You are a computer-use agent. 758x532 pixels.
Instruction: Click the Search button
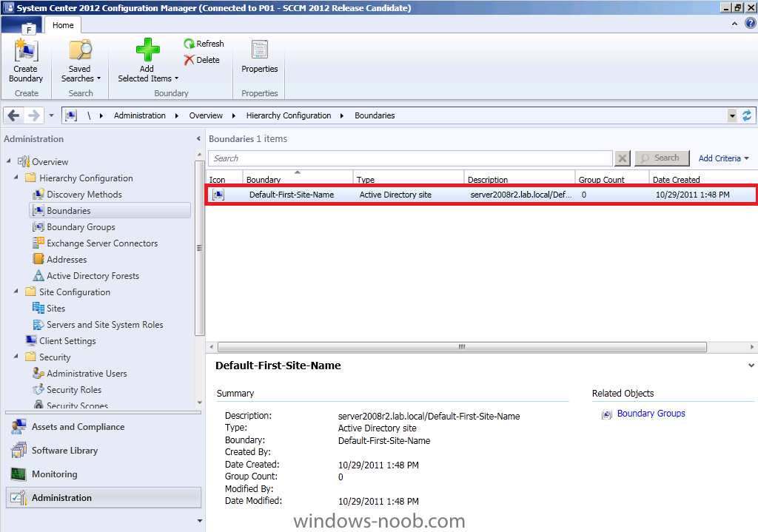coord(662,158)
